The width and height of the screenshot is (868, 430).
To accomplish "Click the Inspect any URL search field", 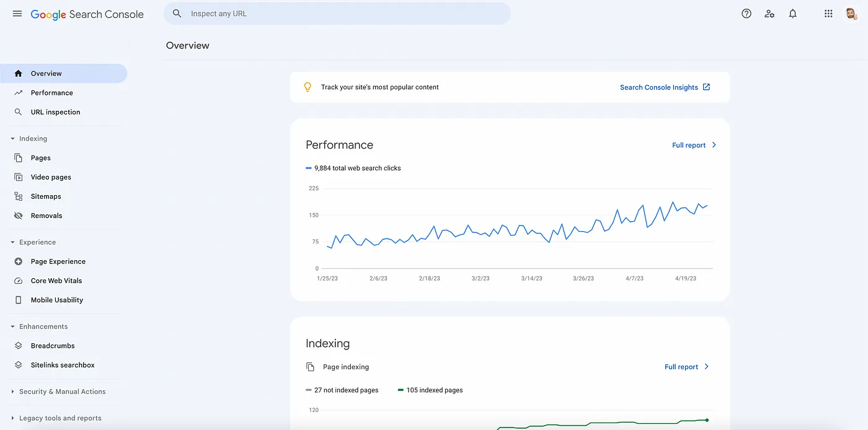I will [x=337, y=13].
